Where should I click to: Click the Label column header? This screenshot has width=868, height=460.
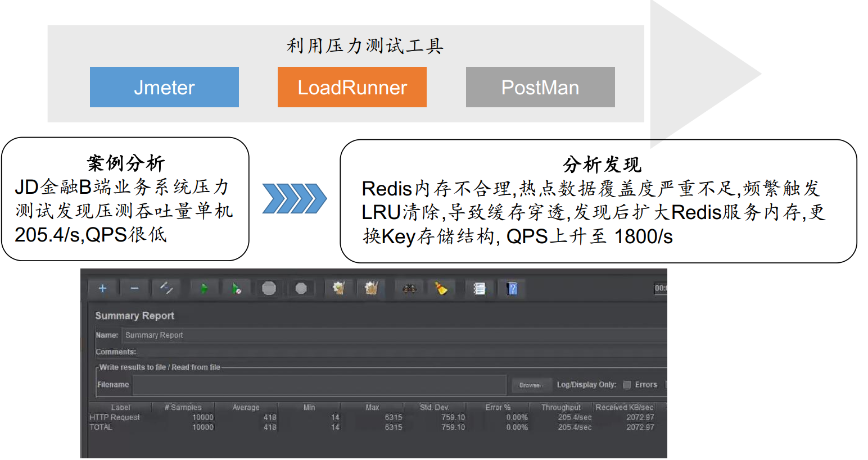coord(120,407)
